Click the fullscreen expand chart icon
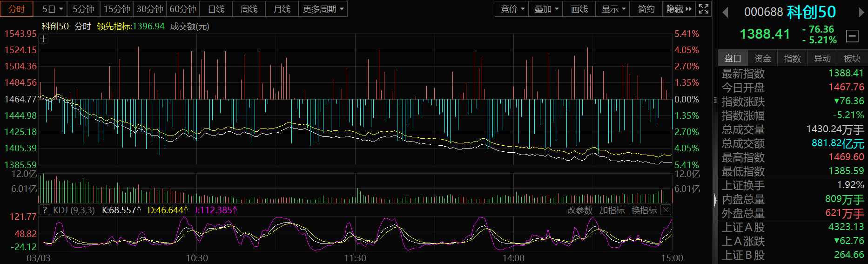The width and height of the screenshot is (868, 264). click(704, 9)
